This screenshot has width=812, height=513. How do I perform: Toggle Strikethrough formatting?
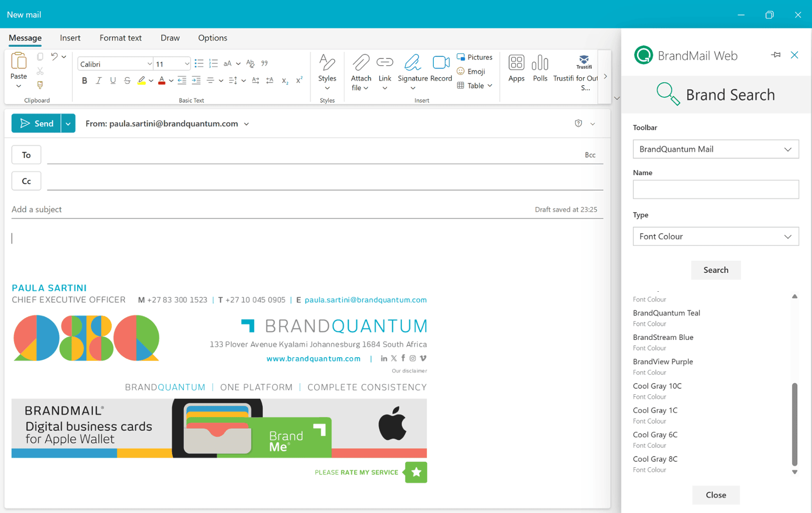coord(127,81)
